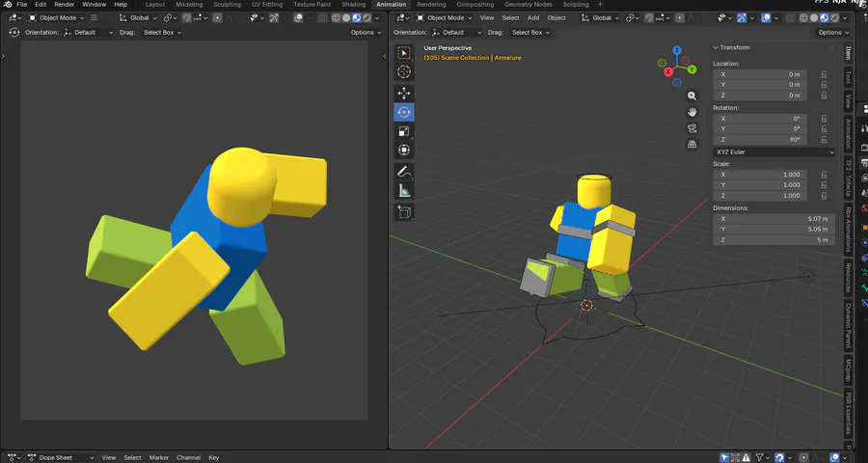Switch to the Geometry Nodes workspace tab
This screenshot has width=868, height=463.
click(529, 5)
